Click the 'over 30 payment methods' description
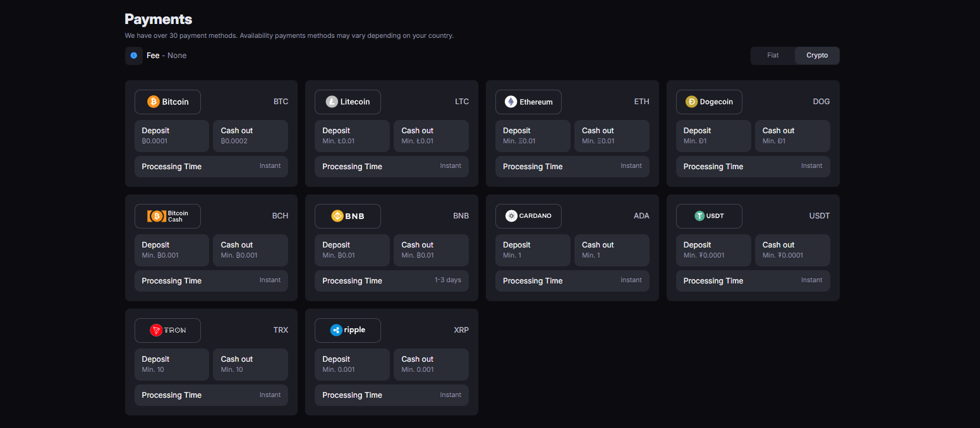Screen dimensions: 980x428 289,36
